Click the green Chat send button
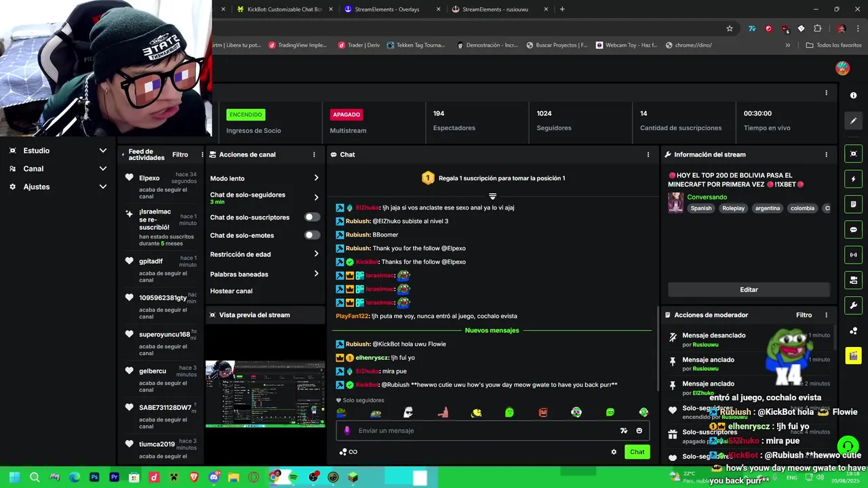 click(637, 452)
